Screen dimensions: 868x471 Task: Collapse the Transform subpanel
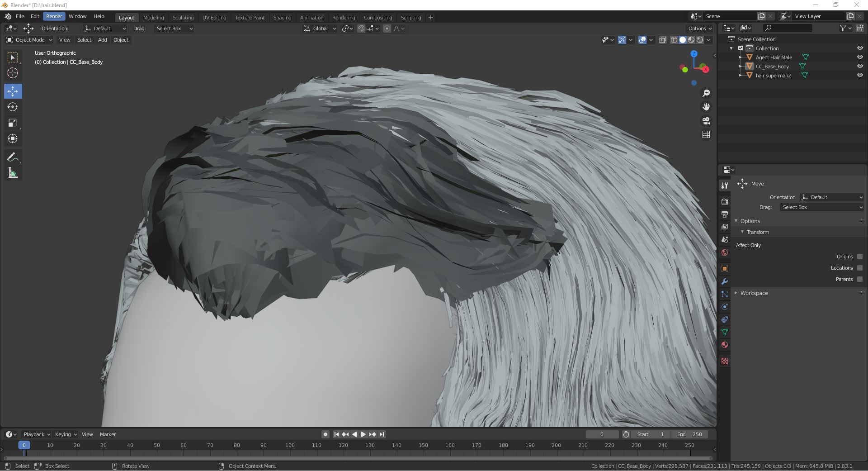click(758, 232)
